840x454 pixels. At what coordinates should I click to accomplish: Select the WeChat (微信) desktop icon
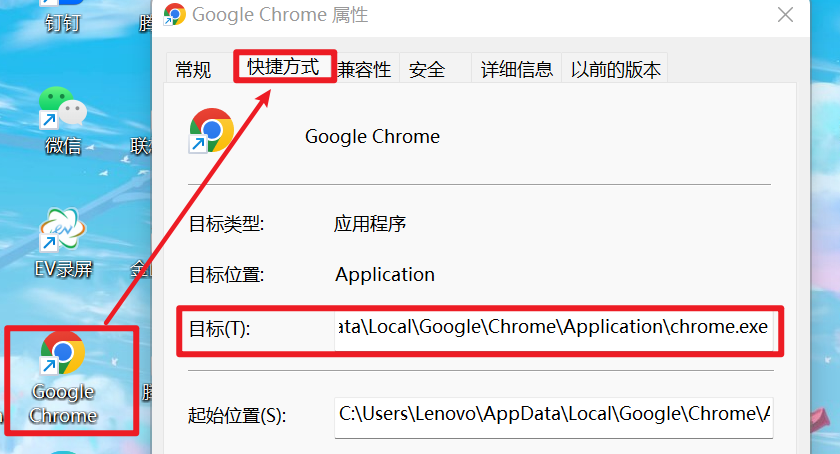point(63,121)
